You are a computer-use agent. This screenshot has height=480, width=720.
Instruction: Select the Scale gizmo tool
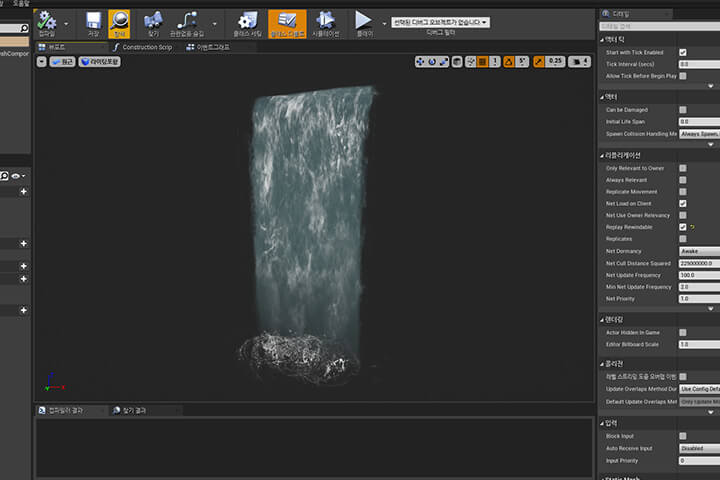click(444, 62)
